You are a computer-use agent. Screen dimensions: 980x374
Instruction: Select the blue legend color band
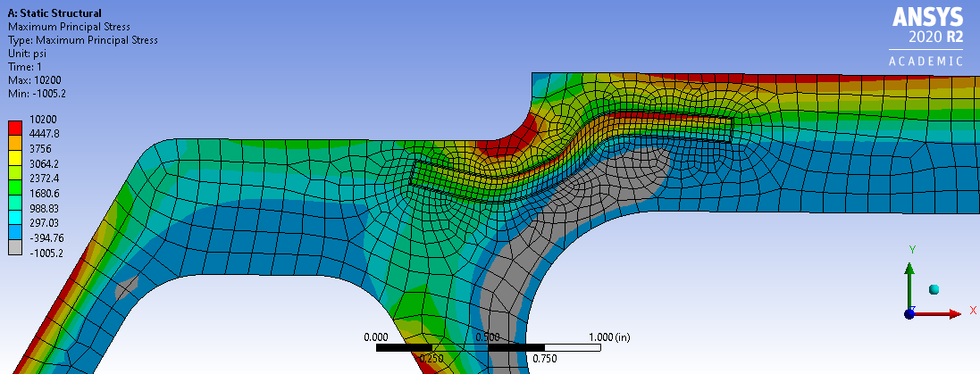point(15,231)
